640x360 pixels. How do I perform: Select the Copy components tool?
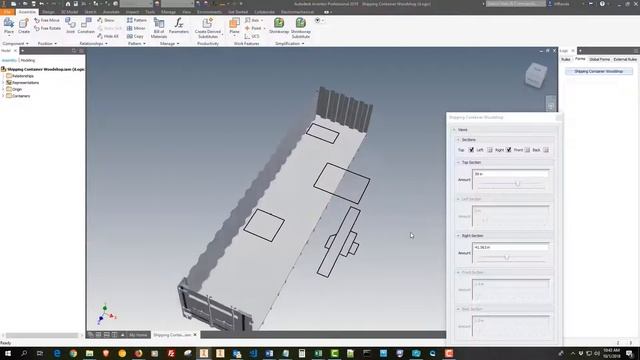tap(135, 36)
